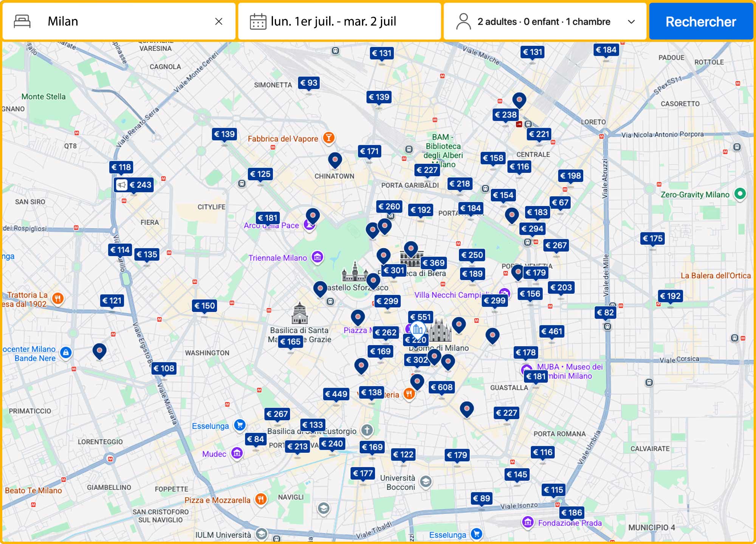The height and width of the screenshot is (544, 756).
Task: Click the Esselunga shopping cart icon
Action: click(239, 425)
